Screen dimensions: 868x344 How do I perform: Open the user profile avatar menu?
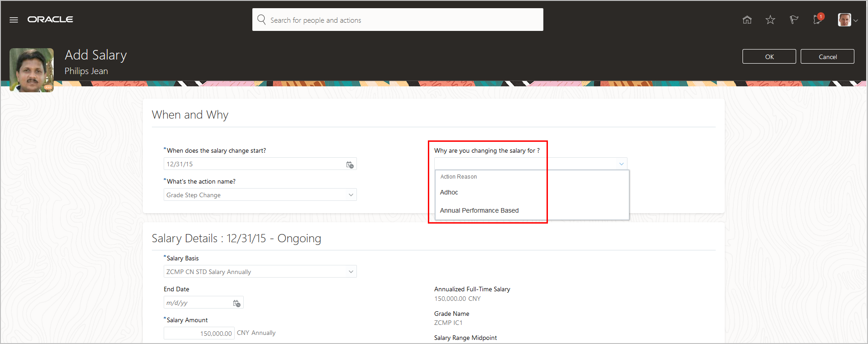point(847,20)
